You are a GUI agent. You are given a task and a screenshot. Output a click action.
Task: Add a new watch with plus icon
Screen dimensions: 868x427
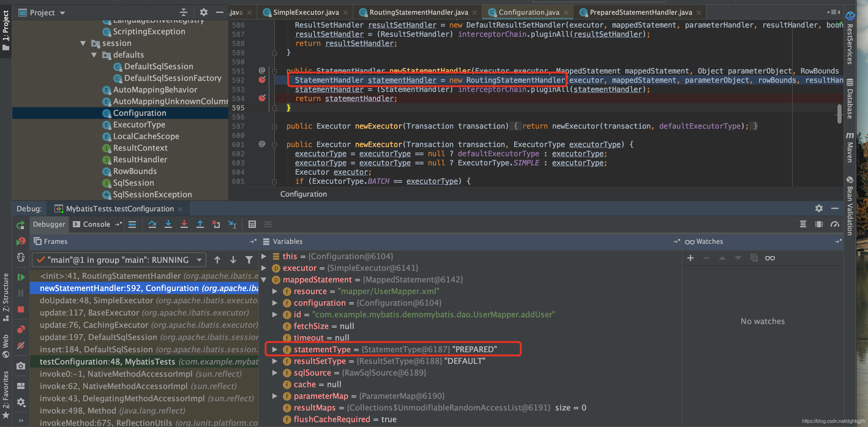(690, 258)
